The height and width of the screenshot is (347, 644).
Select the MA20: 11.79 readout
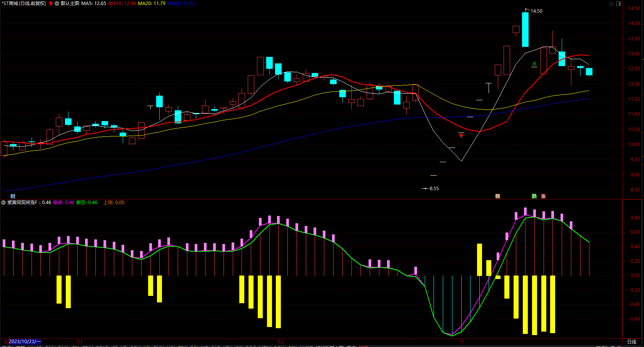(x=152, y=3)
